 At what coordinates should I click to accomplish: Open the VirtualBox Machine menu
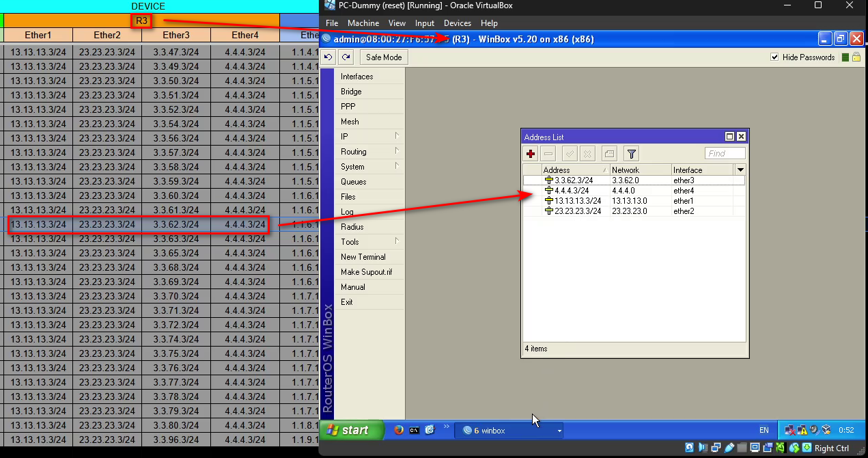point(363,23)
